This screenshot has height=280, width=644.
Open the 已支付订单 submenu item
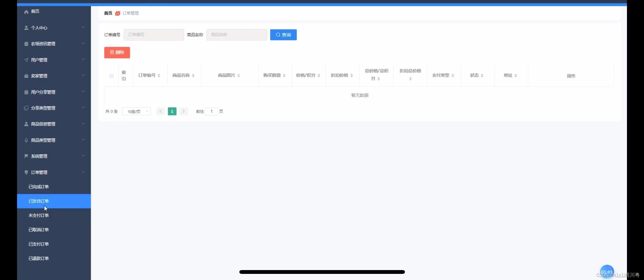coord(54,244)
